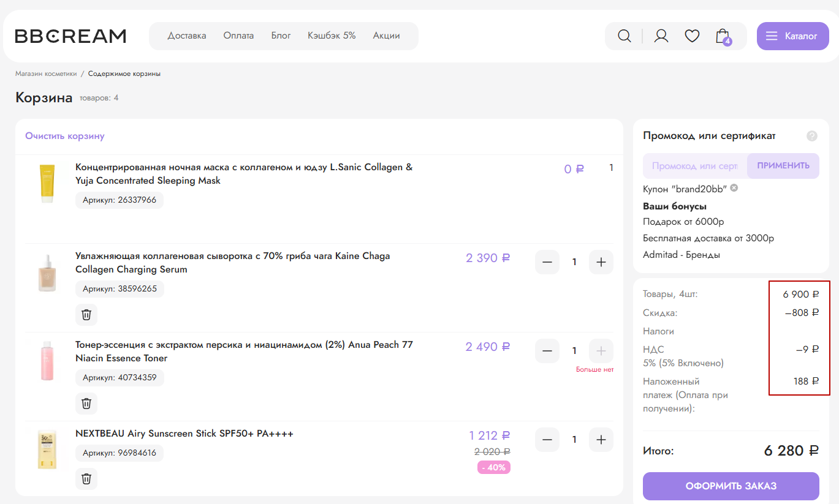This screenshot has width=839, height=504.
Task: Click the Больше нет stock notice
Action: tap(594, 369)
